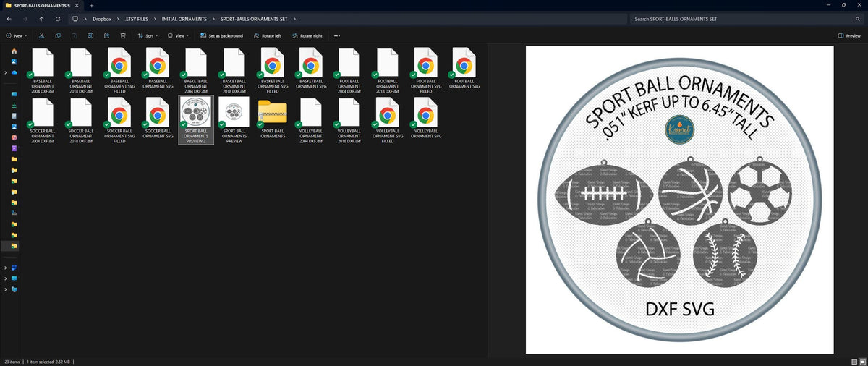The image size is (868, 366).
Task: Refresh the current folder view
Action: click(58, 19)
